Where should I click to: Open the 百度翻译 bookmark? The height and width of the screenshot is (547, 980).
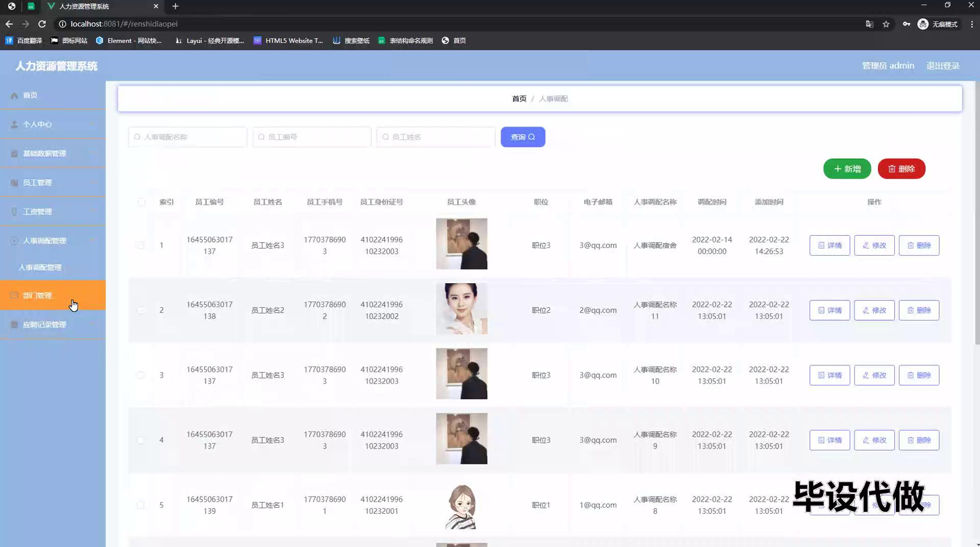click(24, 40)
